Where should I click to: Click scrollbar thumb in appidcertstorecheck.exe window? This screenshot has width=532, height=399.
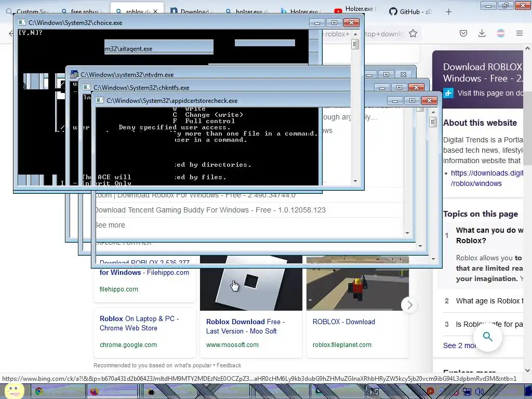(433, 122)
